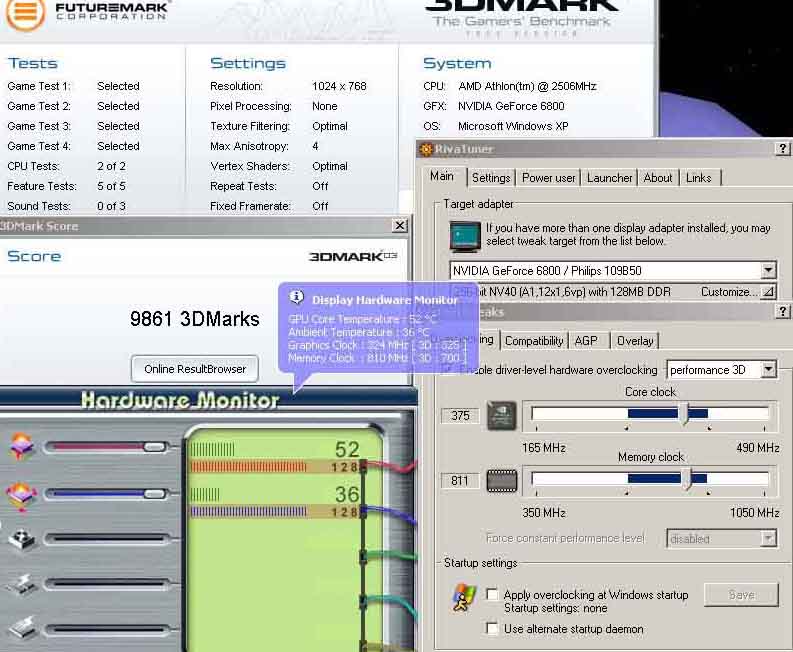Open the Settings tab in RivaTuner

[x=491, y=178]
